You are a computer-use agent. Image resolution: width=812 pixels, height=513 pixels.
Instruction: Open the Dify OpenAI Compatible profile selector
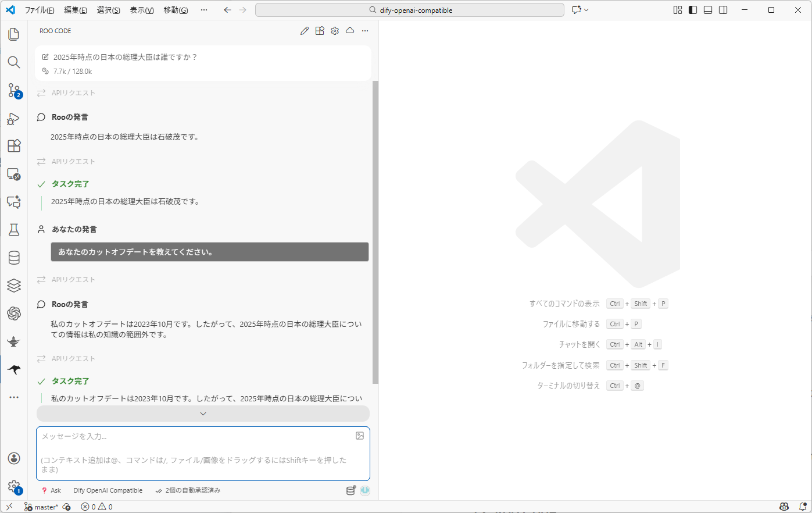pos(108,490)
